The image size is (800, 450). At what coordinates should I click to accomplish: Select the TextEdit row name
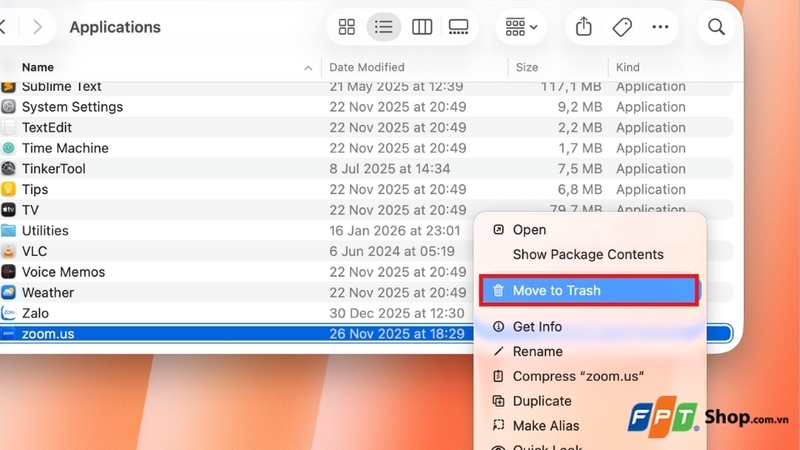pos(47,128)
